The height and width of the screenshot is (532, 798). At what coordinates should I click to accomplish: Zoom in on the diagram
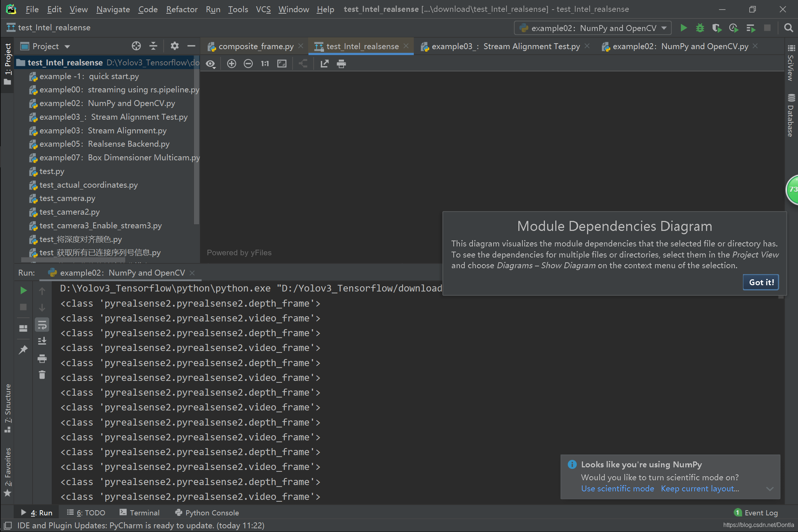pyautogui.click(x=232, y=64)
